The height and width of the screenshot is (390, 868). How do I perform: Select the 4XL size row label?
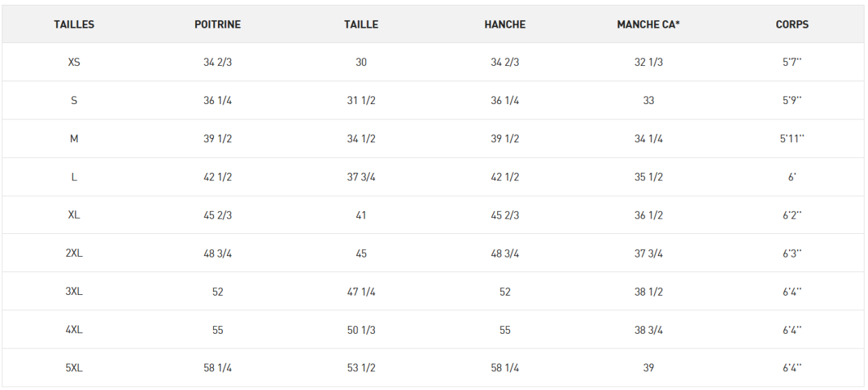point(74,330)
